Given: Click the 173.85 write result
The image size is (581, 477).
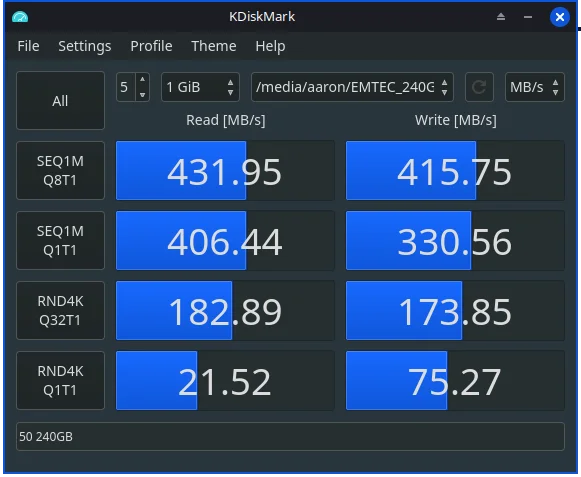Looking at the screenshot, I should tap(455, 311).
